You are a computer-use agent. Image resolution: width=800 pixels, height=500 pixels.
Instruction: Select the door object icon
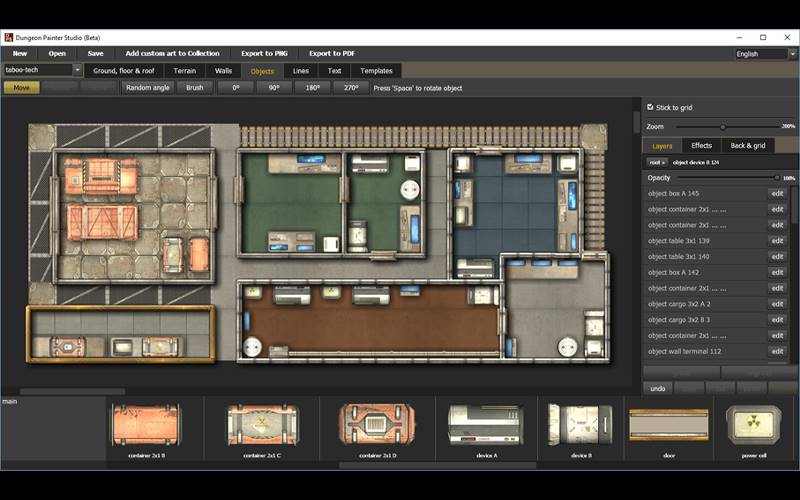tap(668, 425)
